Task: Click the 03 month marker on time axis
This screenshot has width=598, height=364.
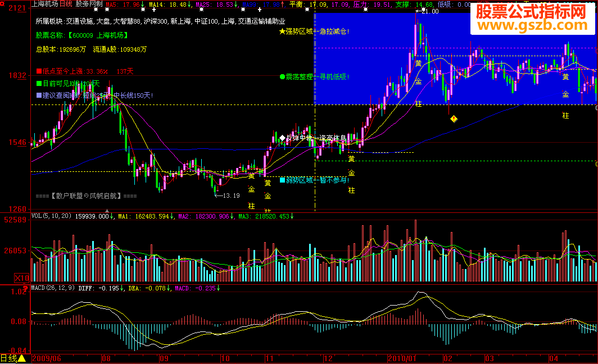Action: pyautogui.click(x=490, y=359)
